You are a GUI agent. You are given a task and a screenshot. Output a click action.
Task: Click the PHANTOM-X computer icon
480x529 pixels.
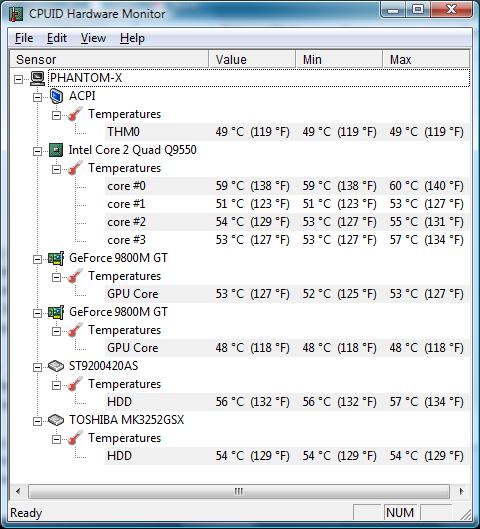pos(37,78)
